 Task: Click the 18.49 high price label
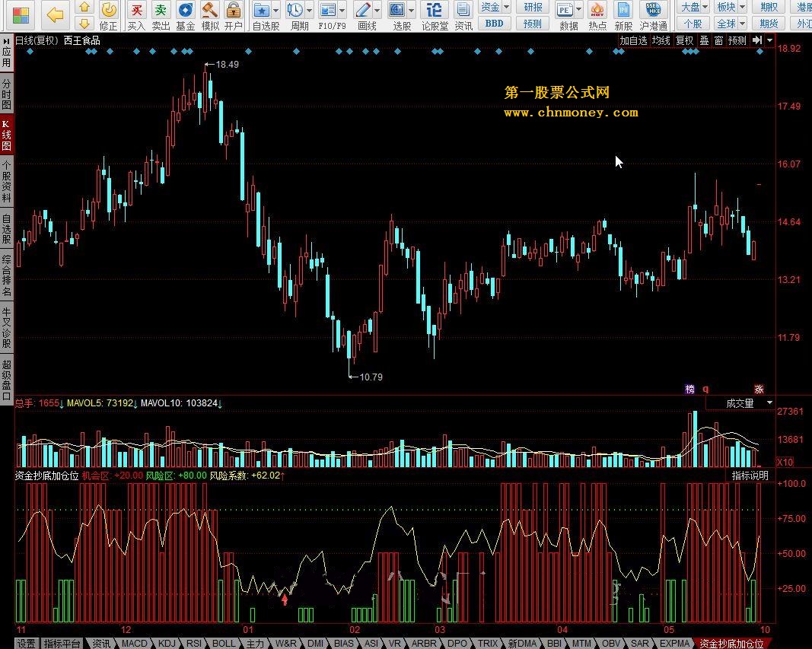coord(227,65)
